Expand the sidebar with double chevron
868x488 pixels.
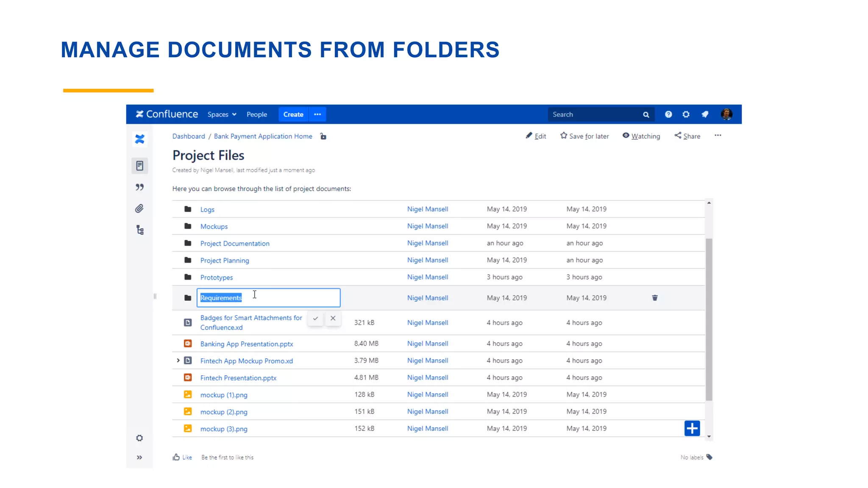pyautogui.click(x=139, y=457)
